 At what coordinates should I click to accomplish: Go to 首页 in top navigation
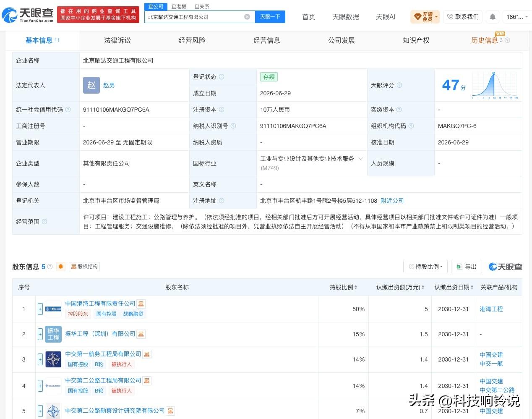click(309, 17)
